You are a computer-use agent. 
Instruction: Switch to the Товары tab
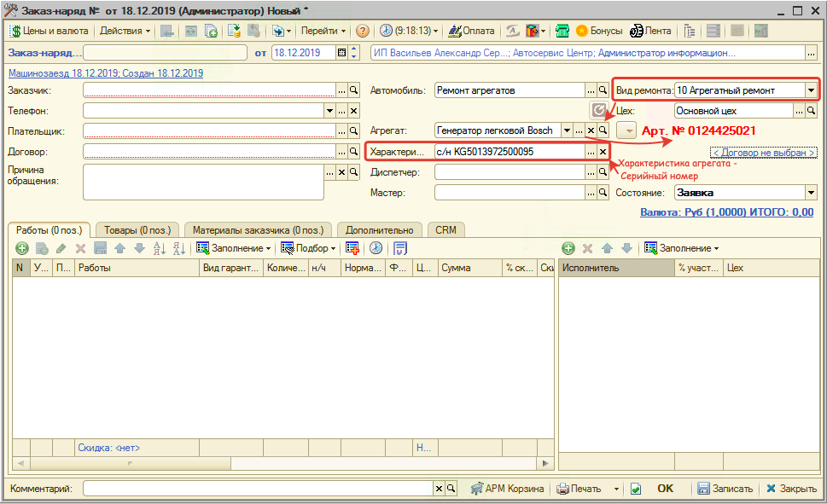point(137,229)
